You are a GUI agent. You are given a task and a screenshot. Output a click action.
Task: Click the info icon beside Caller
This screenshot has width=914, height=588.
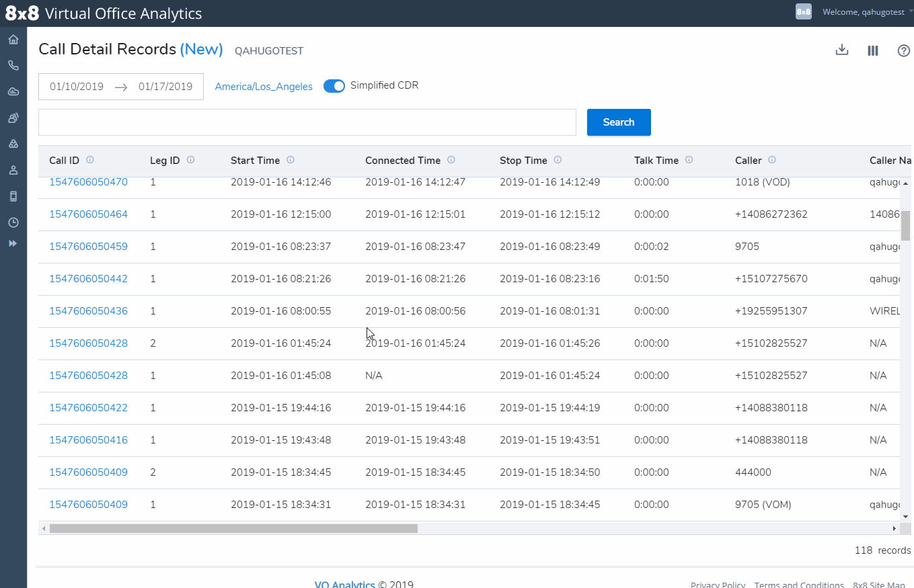point(772,160)
